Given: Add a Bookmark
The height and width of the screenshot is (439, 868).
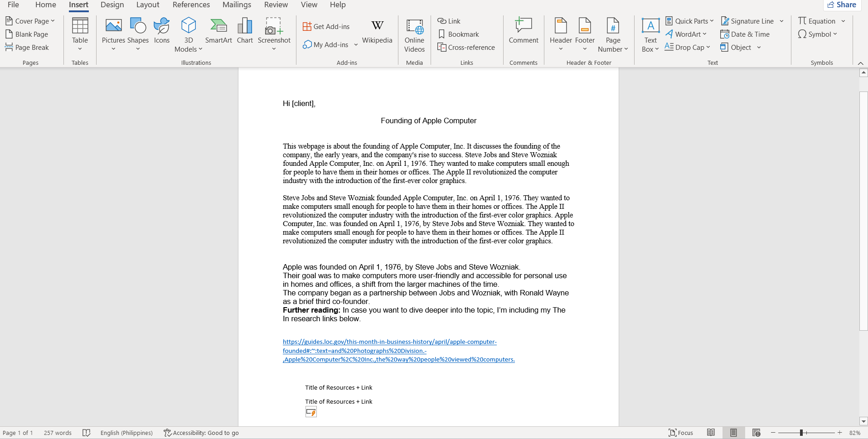Looking at the screenshot, I should [458, 34].
